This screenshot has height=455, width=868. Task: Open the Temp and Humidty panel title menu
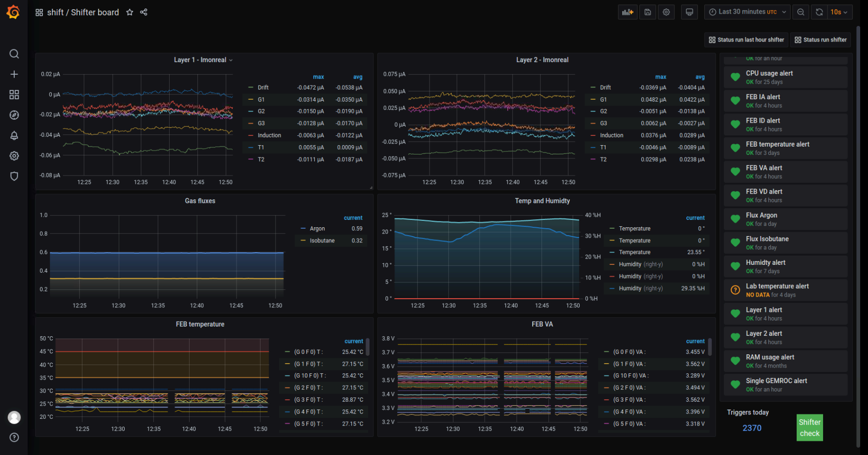(542, 201)
